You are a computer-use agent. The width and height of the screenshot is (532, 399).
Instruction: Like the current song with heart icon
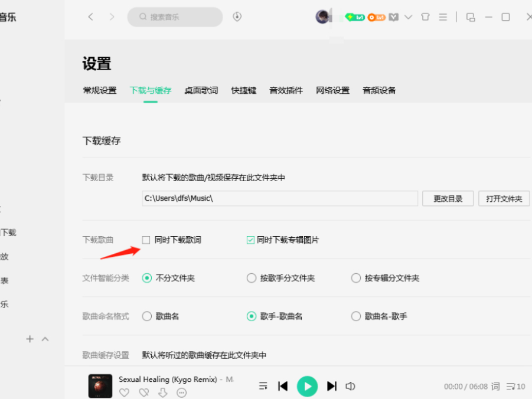(x=124, y=393)
